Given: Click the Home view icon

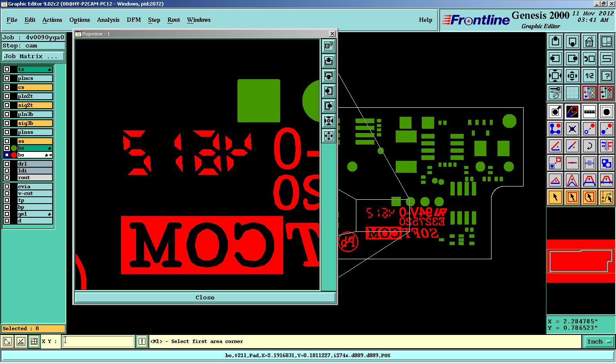Looking at the screenshot, I should coord(589,41).
